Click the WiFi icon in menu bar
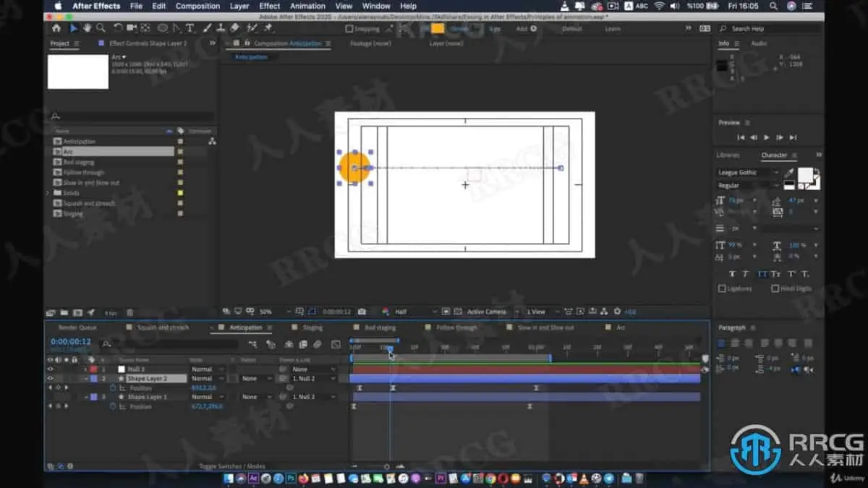 [660, 6]
